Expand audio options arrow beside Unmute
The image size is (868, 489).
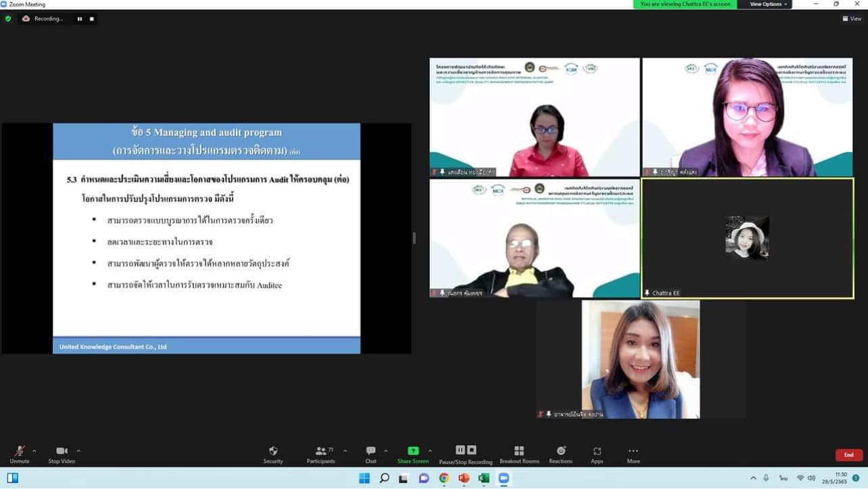pos(34,451)
